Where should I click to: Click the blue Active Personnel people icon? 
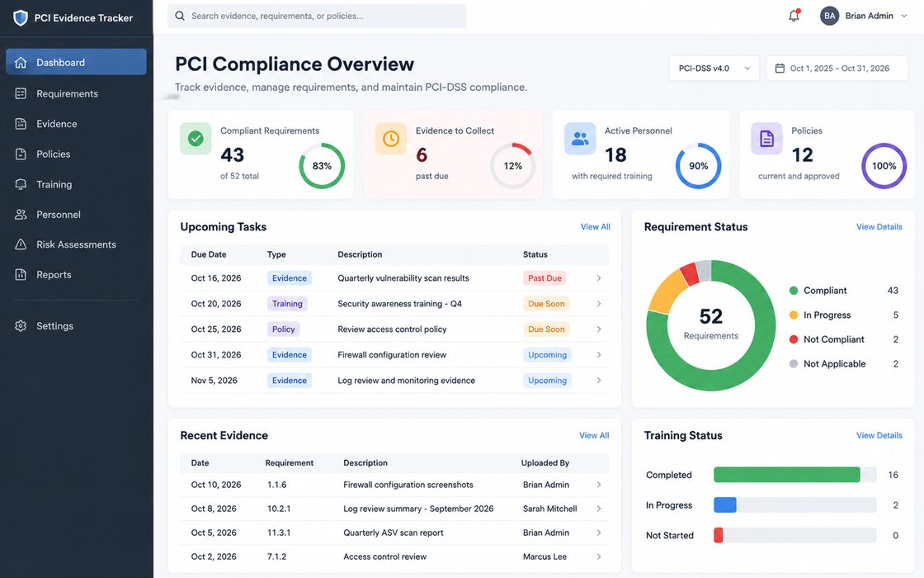580,139
